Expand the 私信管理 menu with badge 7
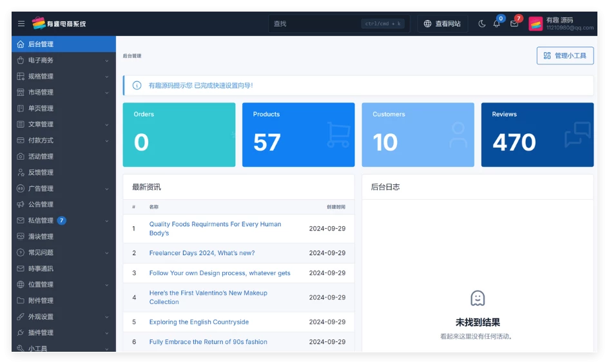Viewport: 609px width, 364px height. 63,220
